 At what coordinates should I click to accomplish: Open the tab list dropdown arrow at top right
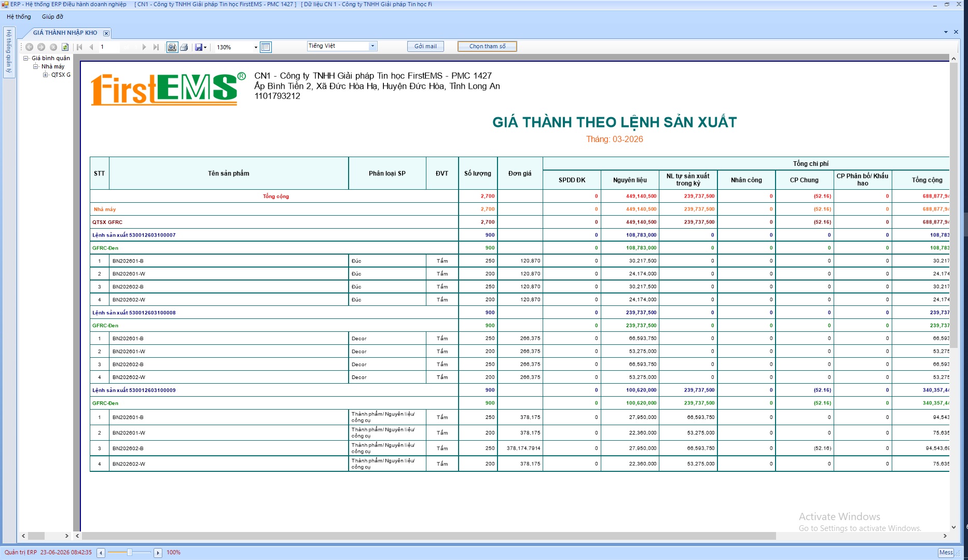click(946, 32)
